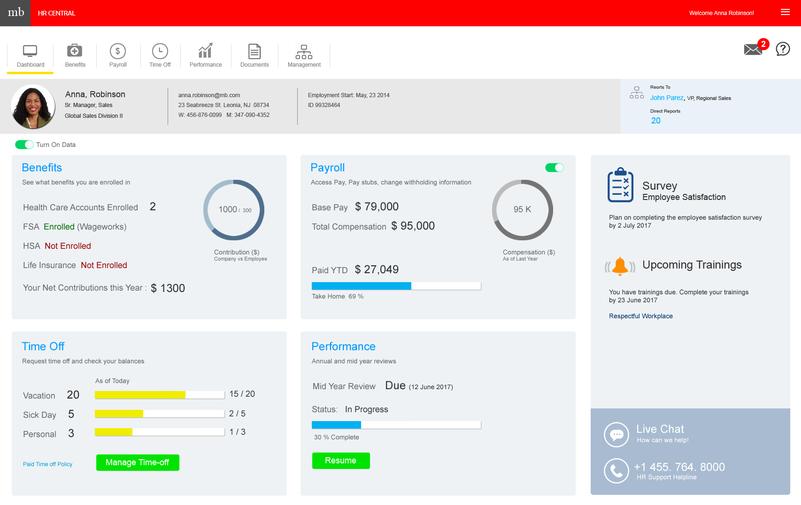Open the Respectful Workplace training link
Image resolution: width=801 pixels, height=505 pixels.
pyautogui.click(x=640, y=316)
